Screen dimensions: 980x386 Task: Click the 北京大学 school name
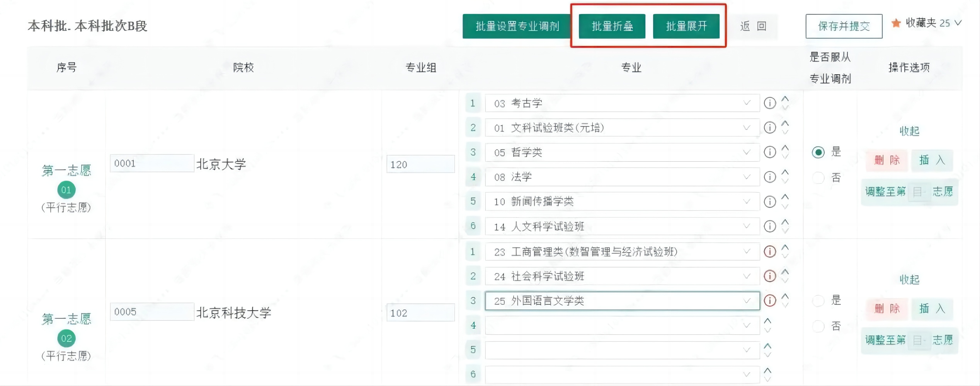221,164
